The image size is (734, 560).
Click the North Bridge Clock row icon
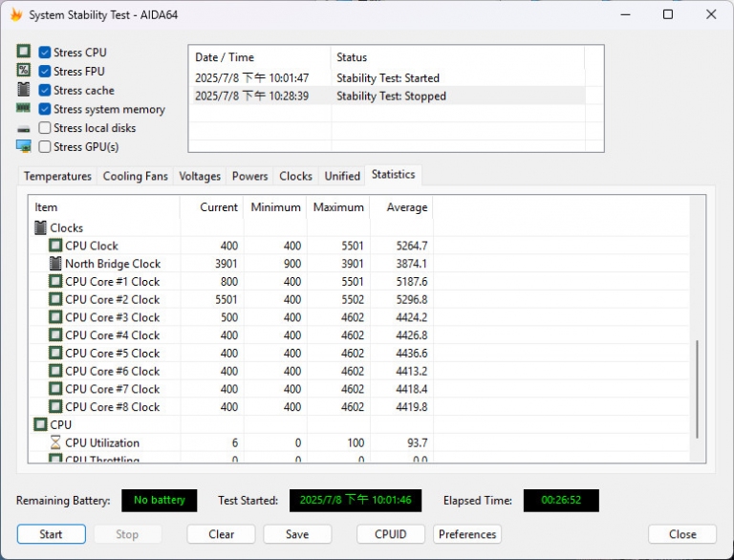(55, 264)
